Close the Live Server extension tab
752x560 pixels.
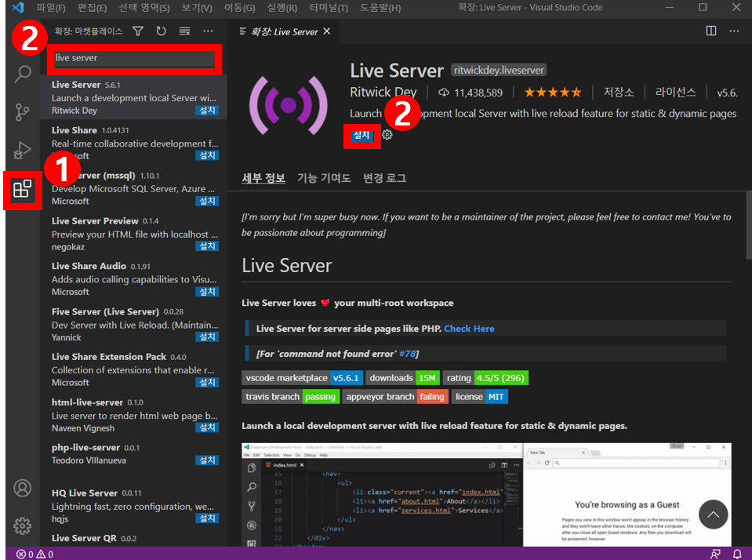327,31
